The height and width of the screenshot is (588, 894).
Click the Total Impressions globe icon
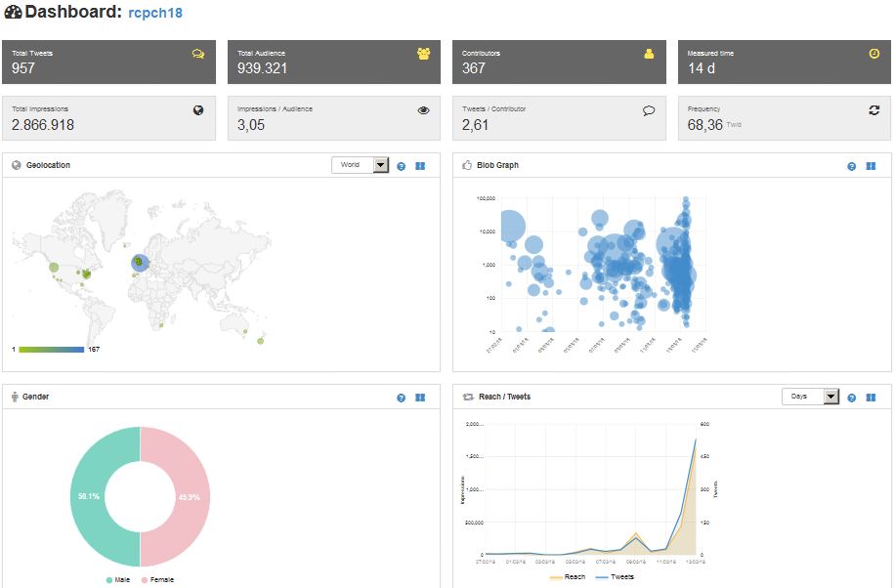[x=198, y=110]
